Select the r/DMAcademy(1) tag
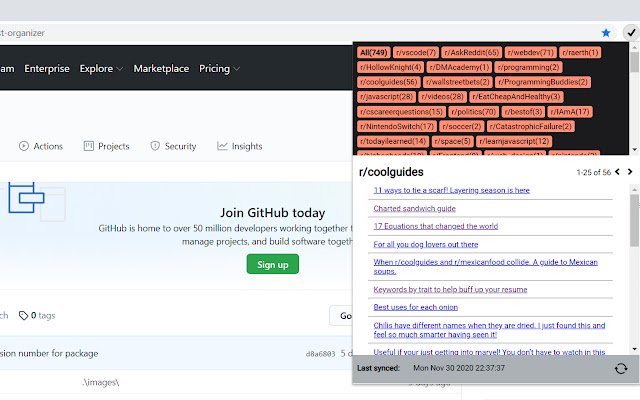The width and height of the screenshot is (640, 400). pyautogui.click(x=459, y=67)
